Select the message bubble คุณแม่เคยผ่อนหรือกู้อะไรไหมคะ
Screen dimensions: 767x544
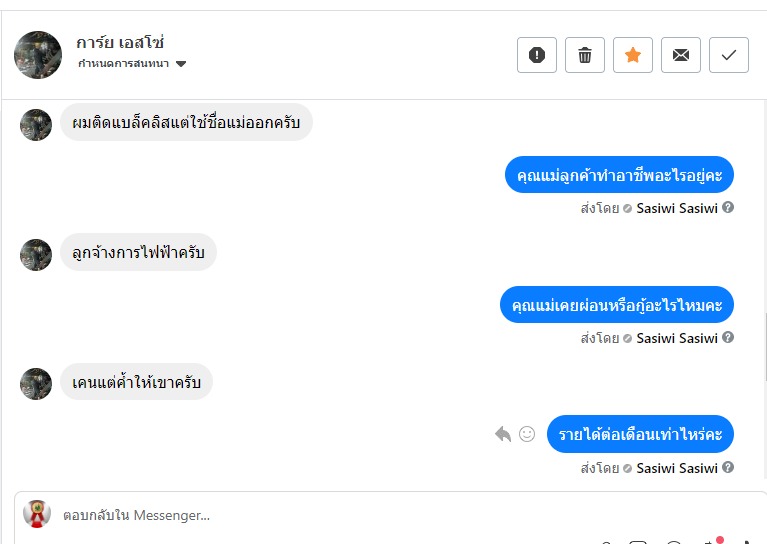point(617,304)
